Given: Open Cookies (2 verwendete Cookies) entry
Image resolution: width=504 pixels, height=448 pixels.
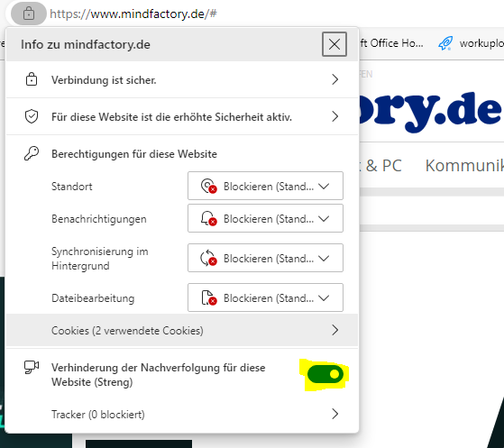Looking at the screenshot, I should 182,331.
